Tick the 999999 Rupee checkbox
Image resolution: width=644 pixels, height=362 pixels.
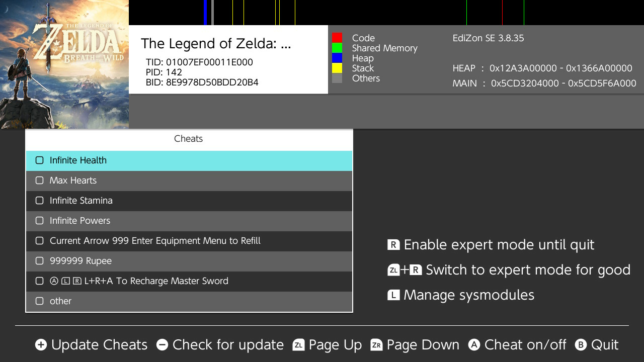point(40,261)
